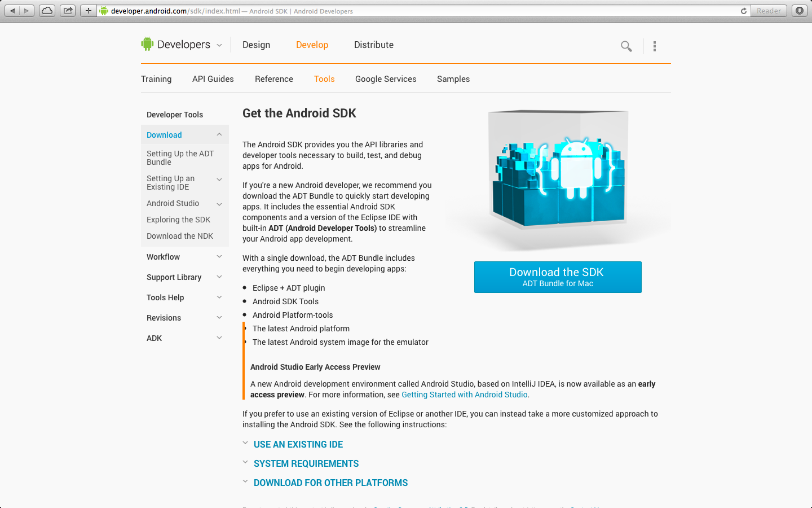Open Android Studio sidebar link

(x=173, y=203)
